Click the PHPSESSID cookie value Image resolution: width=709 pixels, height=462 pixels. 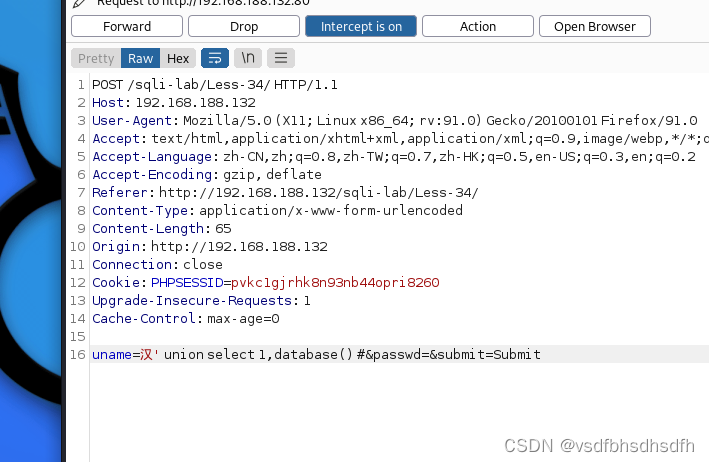[x=335, y=283]
